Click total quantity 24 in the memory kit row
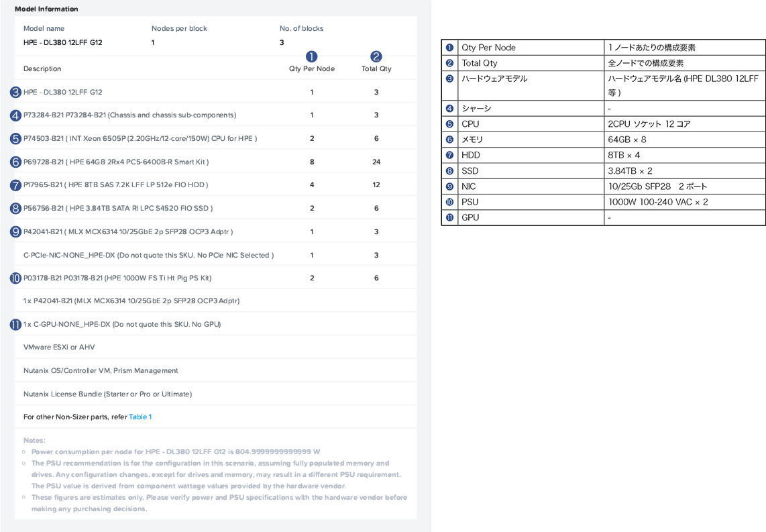This screenshot has width=766, height=532. pos(376,162)
